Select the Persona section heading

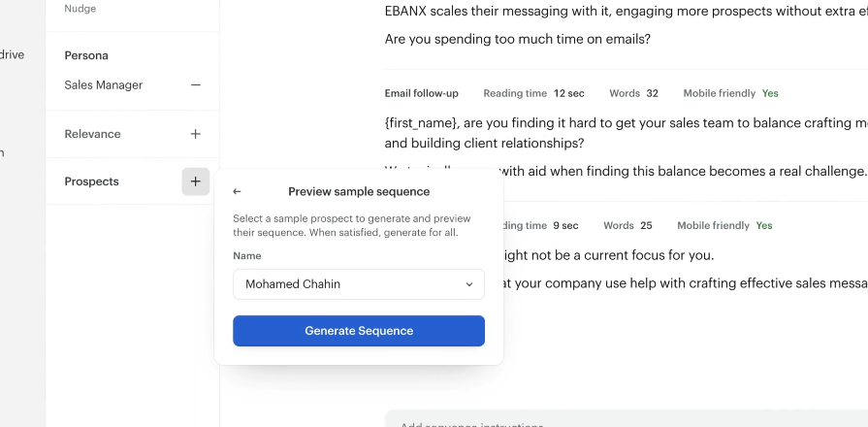[86, 55]
